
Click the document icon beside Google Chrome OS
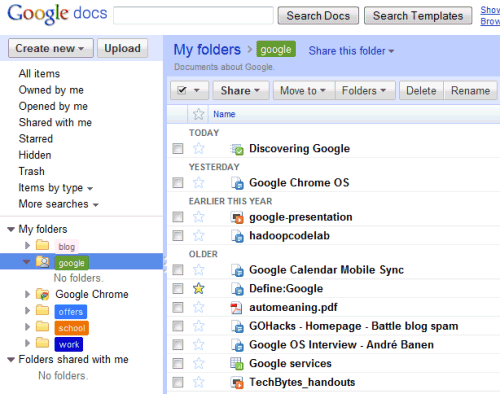pos(237,183)
